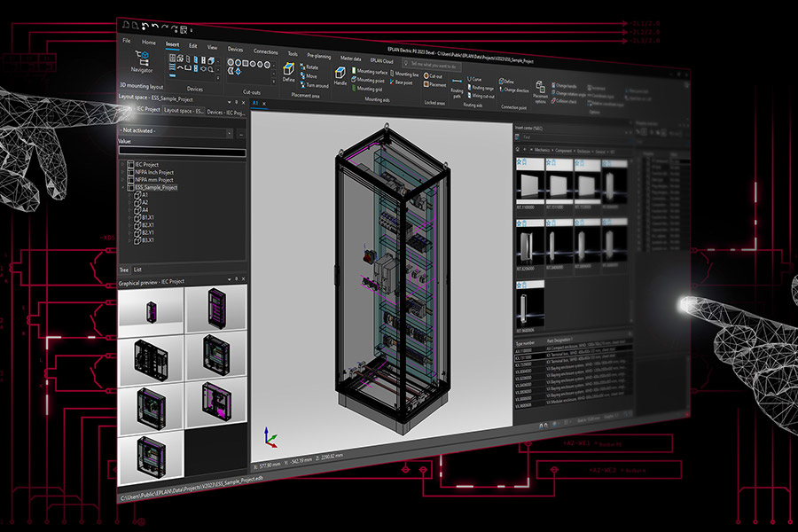Choose the Rotate placement area tool

click(309, 66)
